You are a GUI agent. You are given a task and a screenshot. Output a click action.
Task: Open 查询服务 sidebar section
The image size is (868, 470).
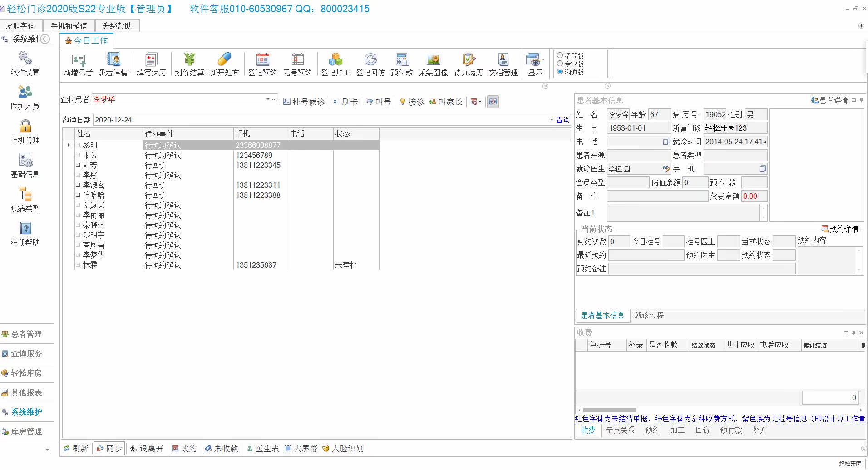tap(27, 353)
